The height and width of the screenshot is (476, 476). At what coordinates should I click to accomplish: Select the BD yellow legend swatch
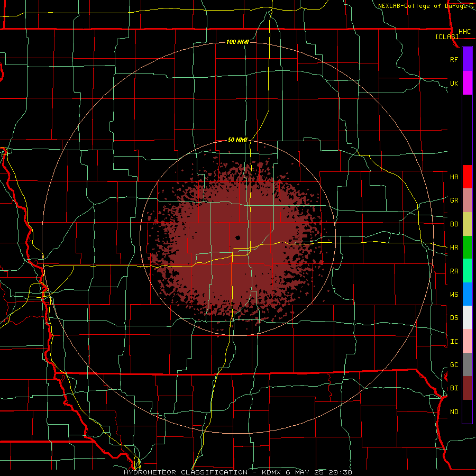tap(467, 224)
